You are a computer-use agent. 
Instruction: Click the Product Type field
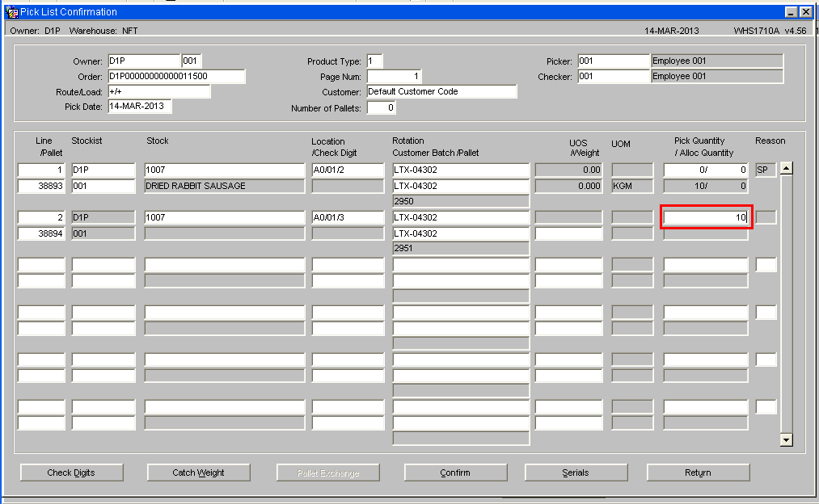click(x=374, y=61)
